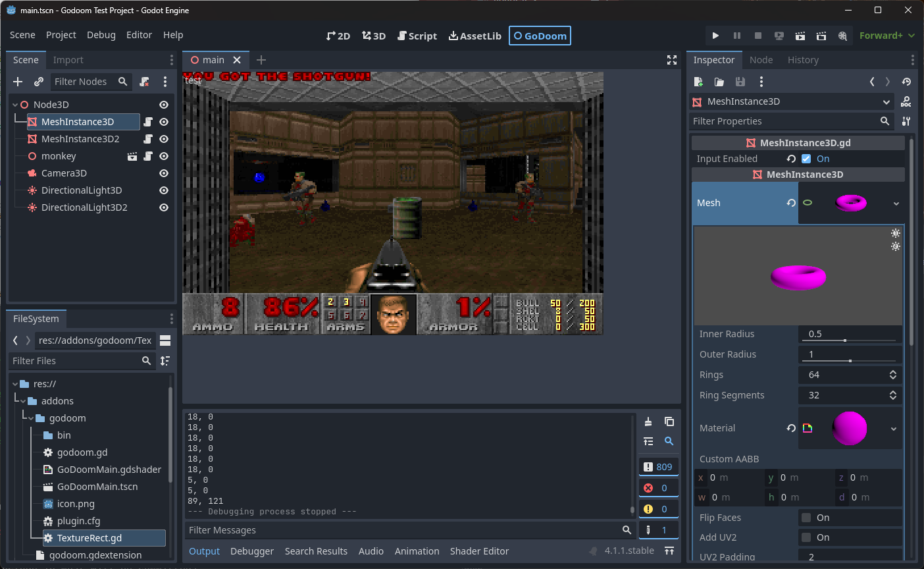924x569 pixels.
Task: Collapse the res:// folder
Action: pyautogui.click(x=15, y=384)
